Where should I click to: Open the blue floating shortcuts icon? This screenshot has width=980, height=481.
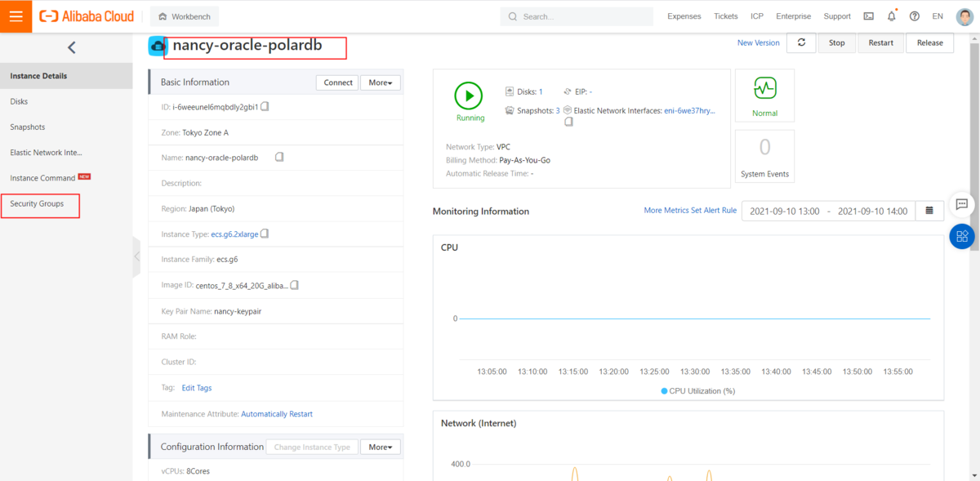(962, 237)
